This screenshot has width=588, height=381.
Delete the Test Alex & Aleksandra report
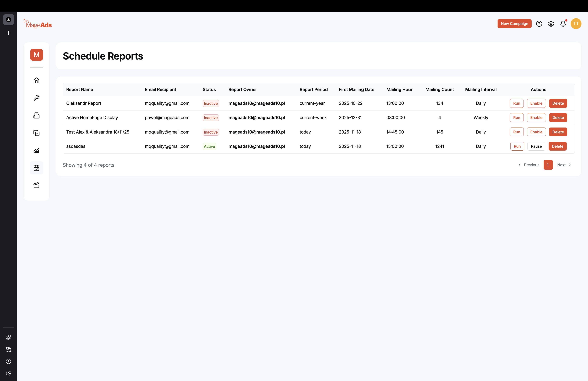coord(558,132)
